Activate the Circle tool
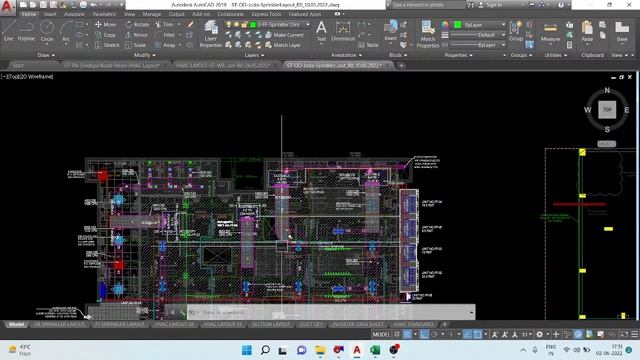 tap(47, 31)
